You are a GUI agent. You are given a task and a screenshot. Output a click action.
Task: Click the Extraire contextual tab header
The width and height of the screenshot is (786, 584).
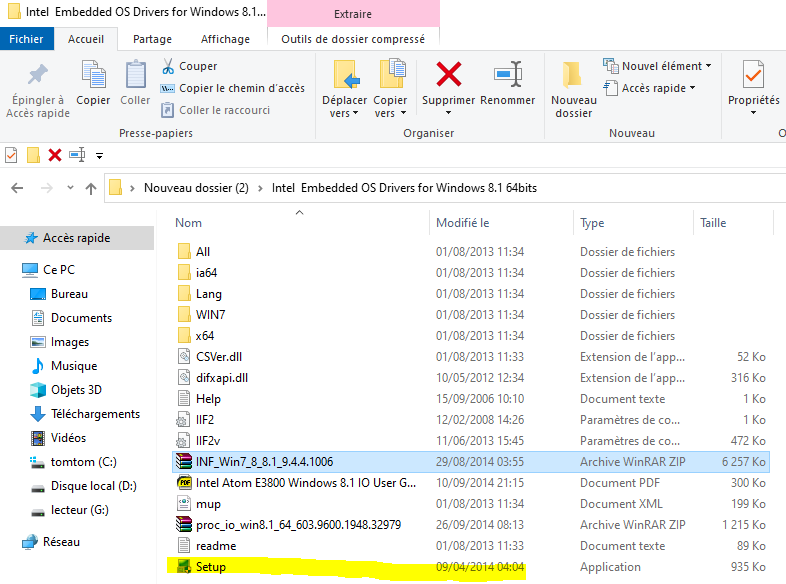pos(353,14)
